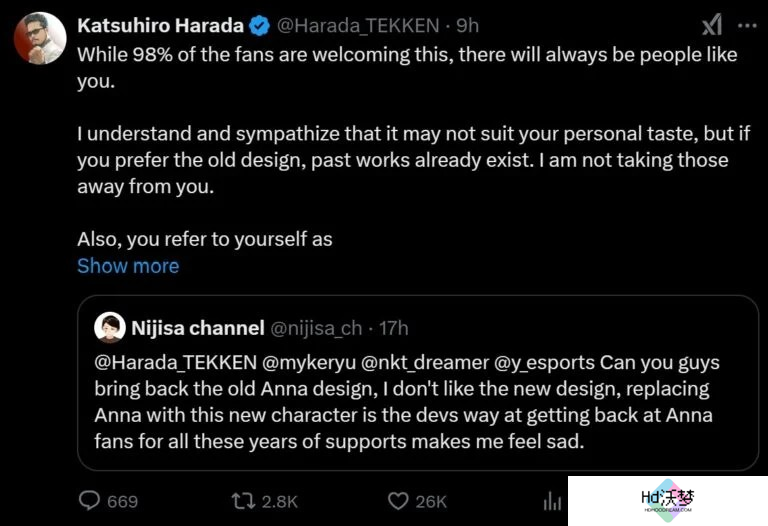Open the 9h timestamp link
Image resolution: width=768 pixels, height=526 pixels.
tap(467, 25)
